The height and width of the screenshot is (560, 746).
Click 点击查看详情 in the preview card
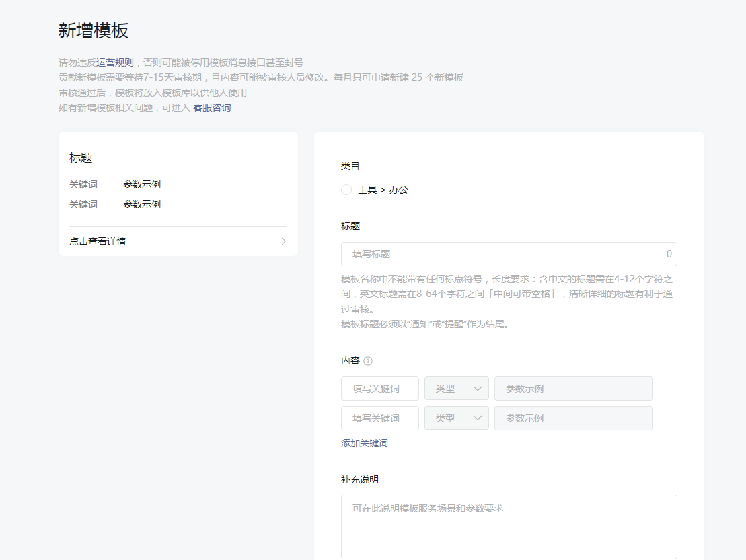tap(98, 241)
